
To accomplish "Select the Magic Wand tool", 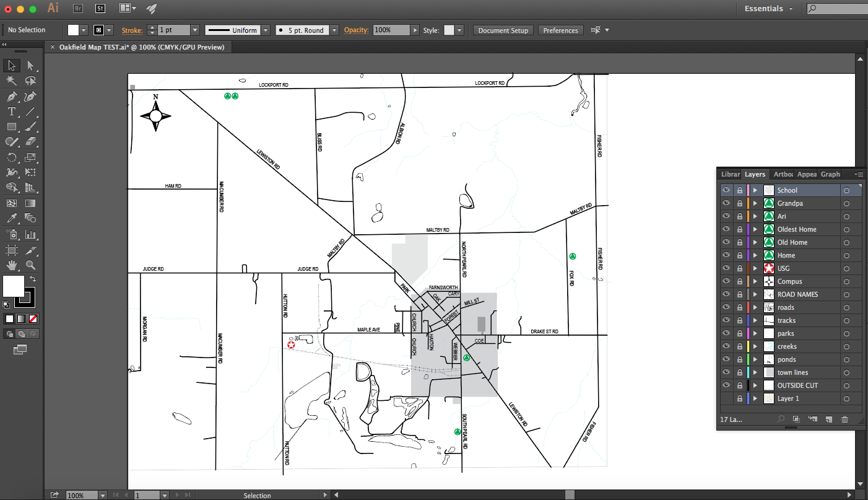I will pyautogui.click(x=12, y=81).
